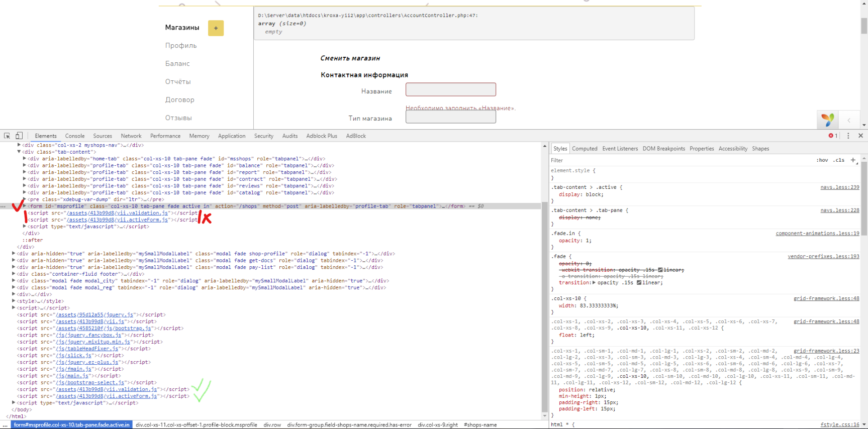Open the AdBlock DevTools tab
The height and width of the screenshot is (429, 868).
coord(356,136)
